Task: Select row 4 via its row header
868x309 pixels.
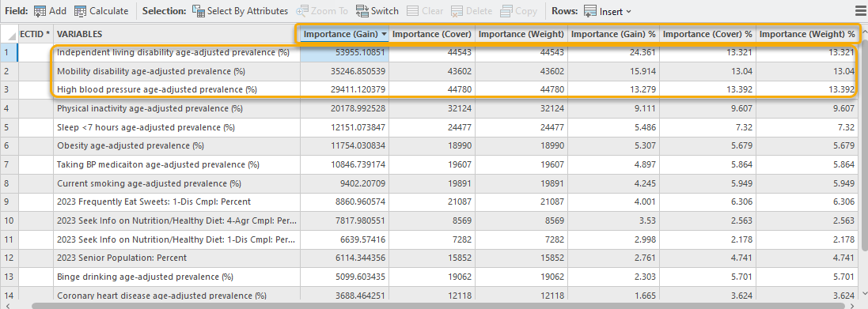Action: (9, 109)
